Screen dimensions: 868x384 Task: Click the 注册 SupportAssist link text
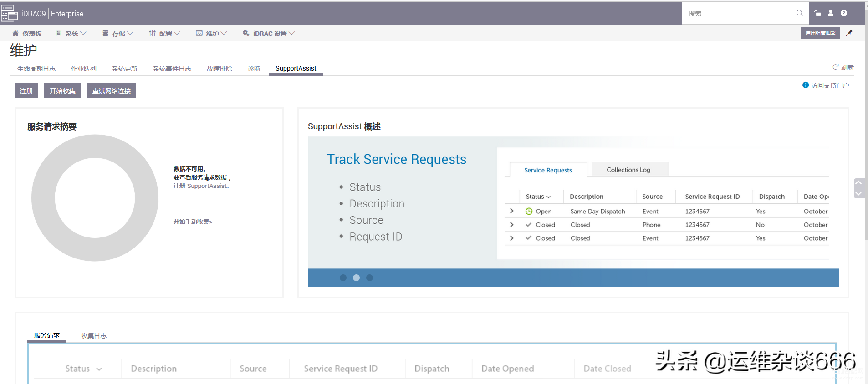201,186
